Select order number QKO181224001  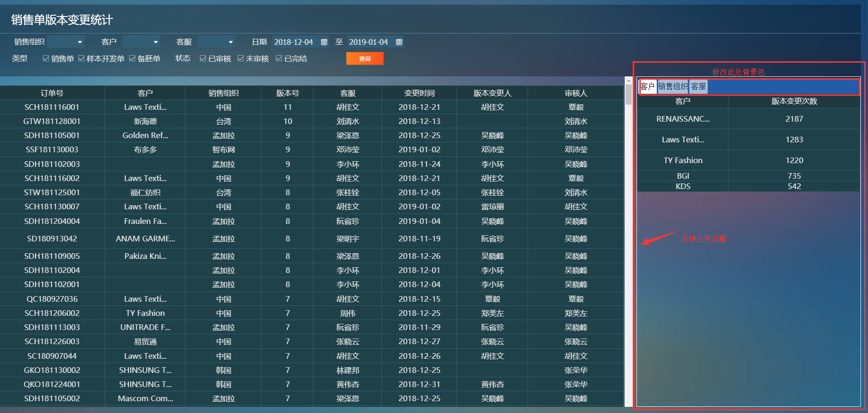coord(52,384)
